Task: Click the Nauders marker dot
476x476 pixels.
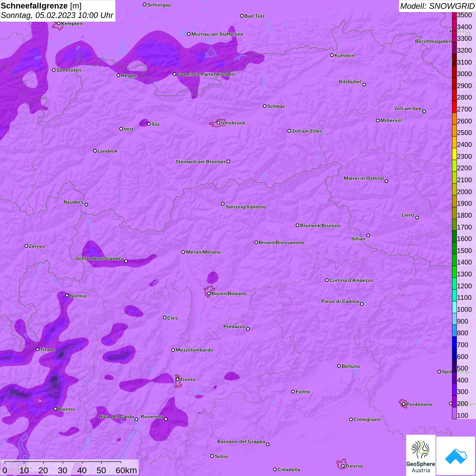Action: [86, 204]
